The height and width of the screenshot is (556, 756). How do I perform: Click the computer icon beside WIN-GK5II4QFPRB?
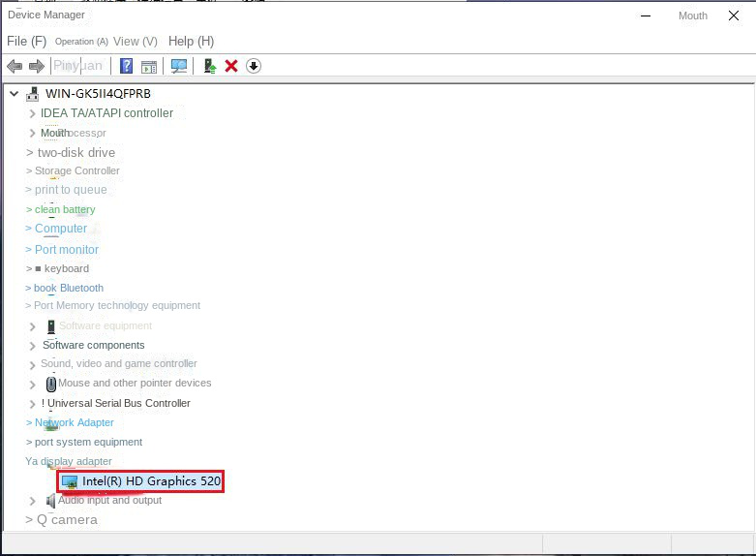click(33, 94)
